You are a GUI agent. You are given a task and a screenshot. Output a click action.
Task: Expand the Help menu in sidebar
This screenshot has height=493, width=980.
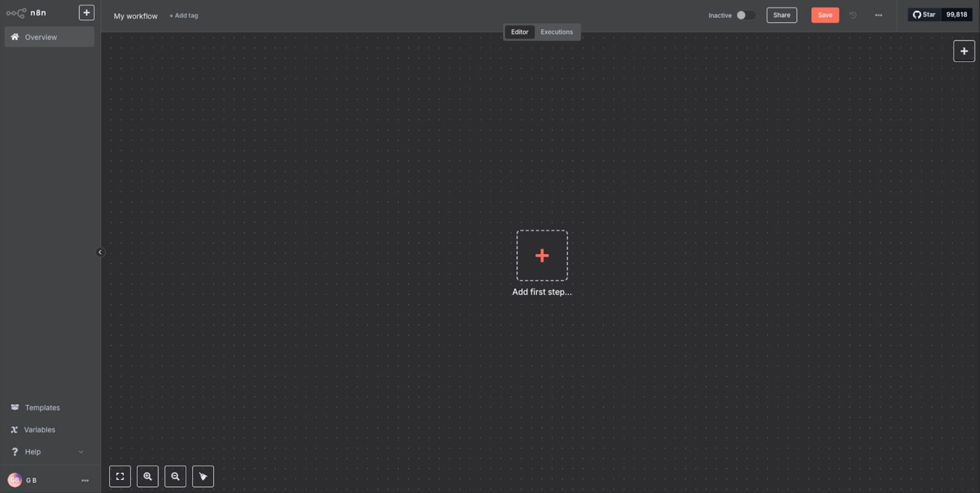(47, 452)
